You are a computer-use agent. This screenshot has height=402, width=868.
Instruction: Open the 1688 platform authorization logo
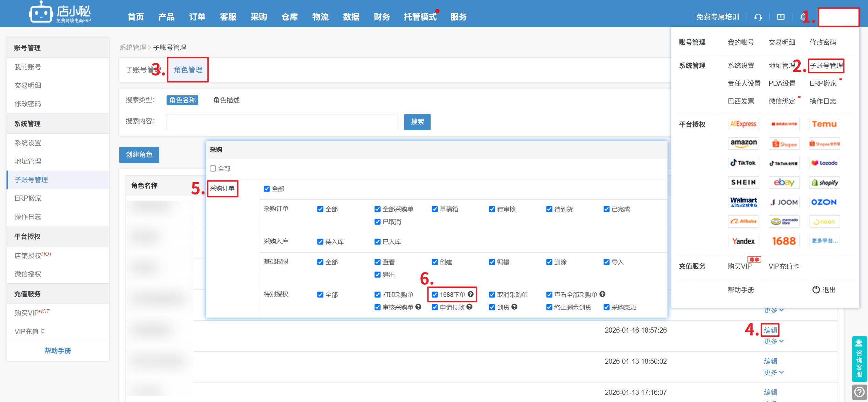pos(784,241)
